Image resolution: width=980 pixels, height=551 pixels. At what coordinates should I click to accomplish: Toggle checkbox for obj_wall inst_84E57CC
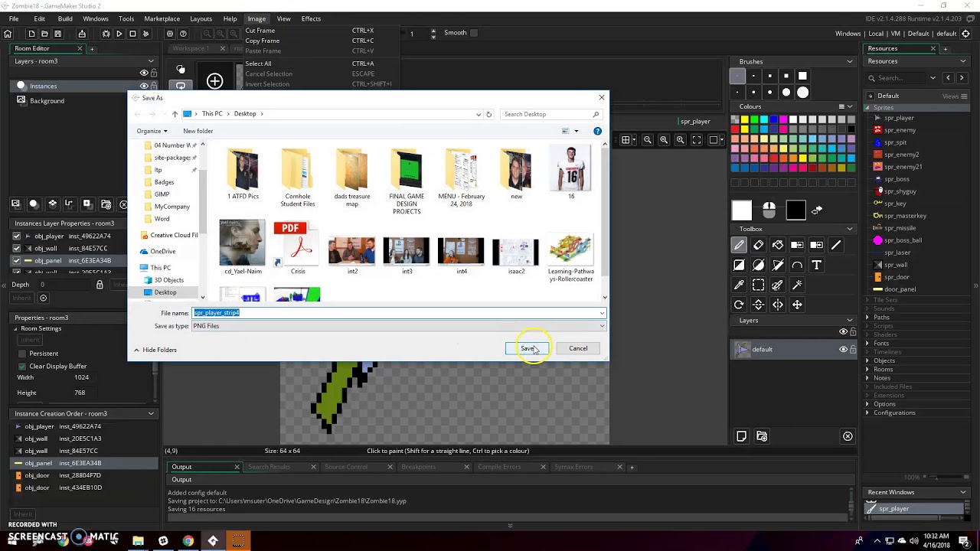(16, 249)
